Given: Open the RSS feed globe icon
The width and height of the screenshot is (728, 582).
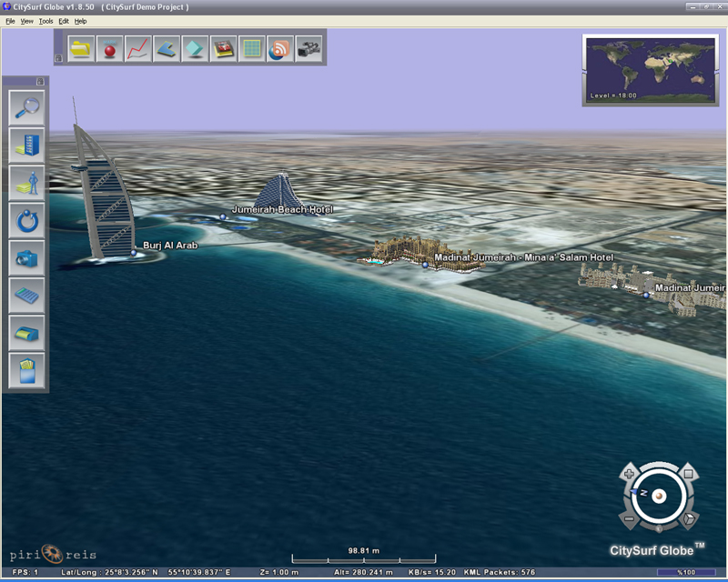Looking at the screenshot, I should click(280, 49).
